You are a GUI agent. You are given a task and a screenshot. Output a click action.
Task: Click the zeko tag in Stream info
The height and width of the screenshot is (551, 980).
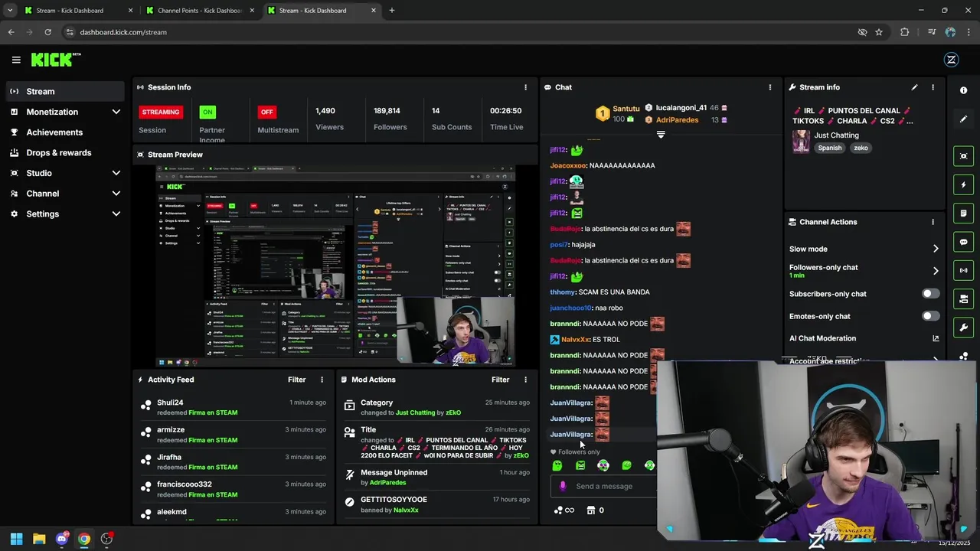click(861, 148)
